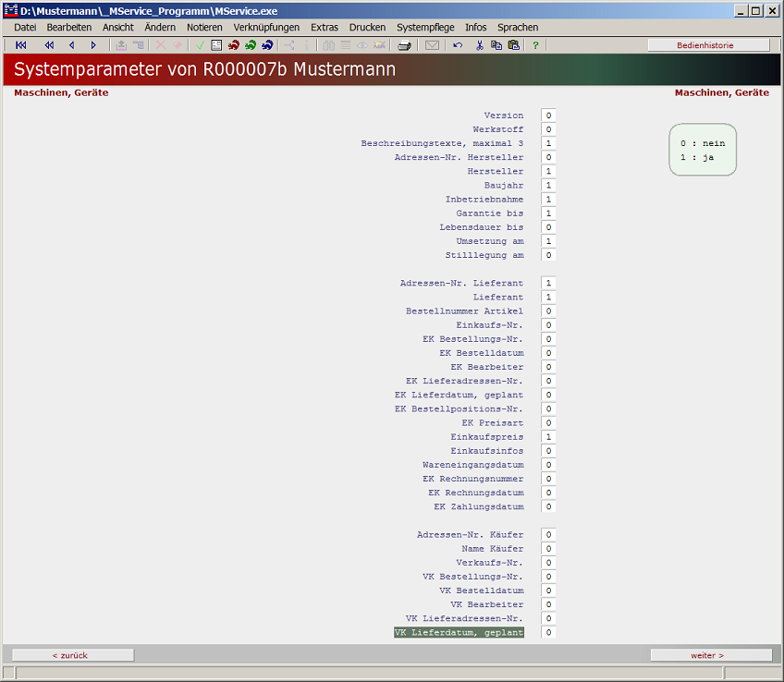Open the Systempflege menu
The height and width of the screenshot is (682, 784).
425,28
